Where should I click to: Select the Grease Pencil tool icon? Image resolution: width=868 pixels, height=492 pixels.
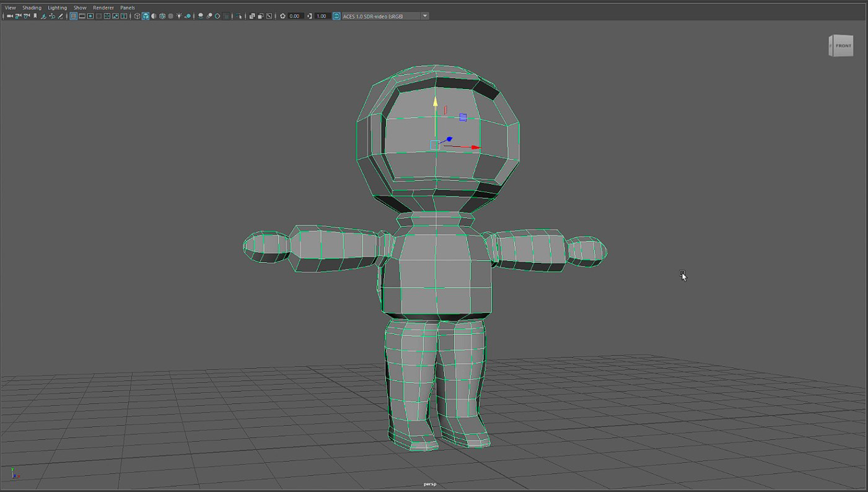[x=60, y=16]
